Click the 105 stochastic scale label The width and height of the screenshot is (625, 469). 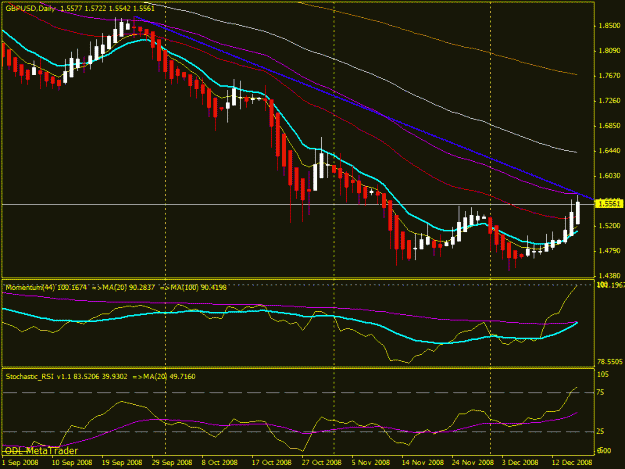point(603,374)
